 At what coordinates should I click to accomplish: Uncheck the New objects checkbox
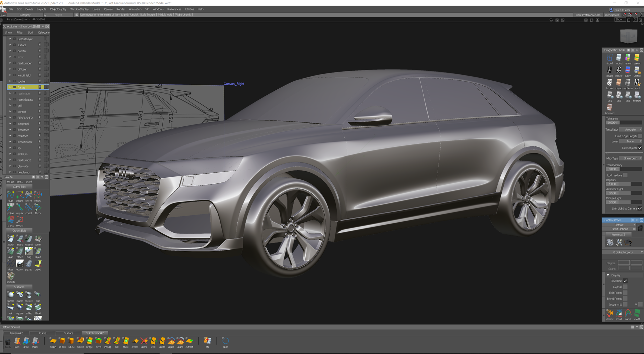pyautogui.click(x=640, y=148)
